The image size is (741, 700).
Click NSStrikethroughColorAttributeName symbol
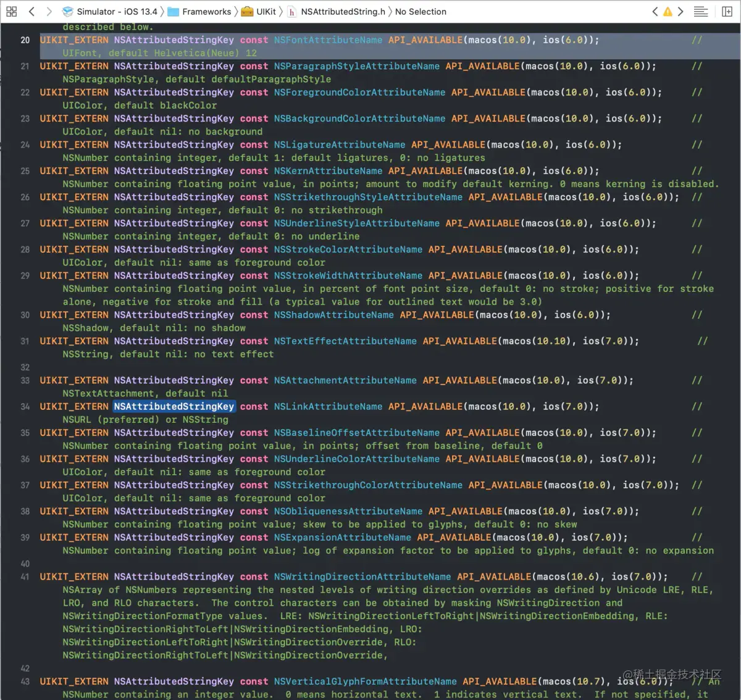(368, 485)
